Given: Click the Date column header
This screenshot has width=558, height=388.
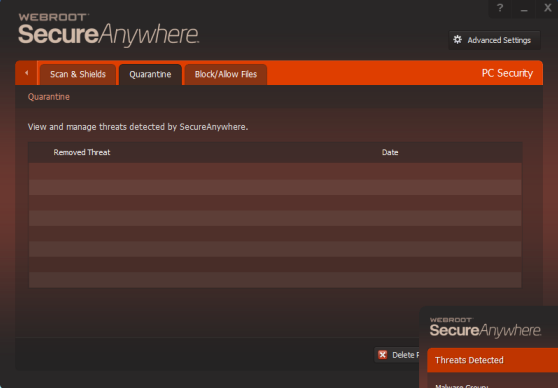Looking at the screenshot, I should pyautogui.click(x=390, y=152).
